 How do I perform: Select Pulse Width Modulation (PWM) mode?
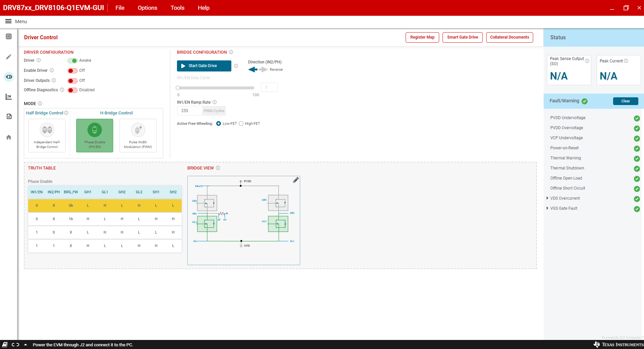coord(138,136)
